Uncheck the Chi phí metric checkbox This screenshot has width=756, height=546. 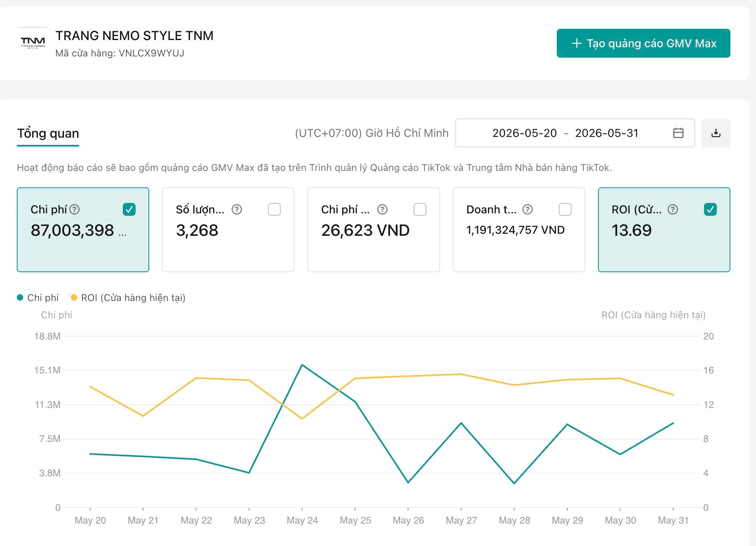[x=129, y=209]
